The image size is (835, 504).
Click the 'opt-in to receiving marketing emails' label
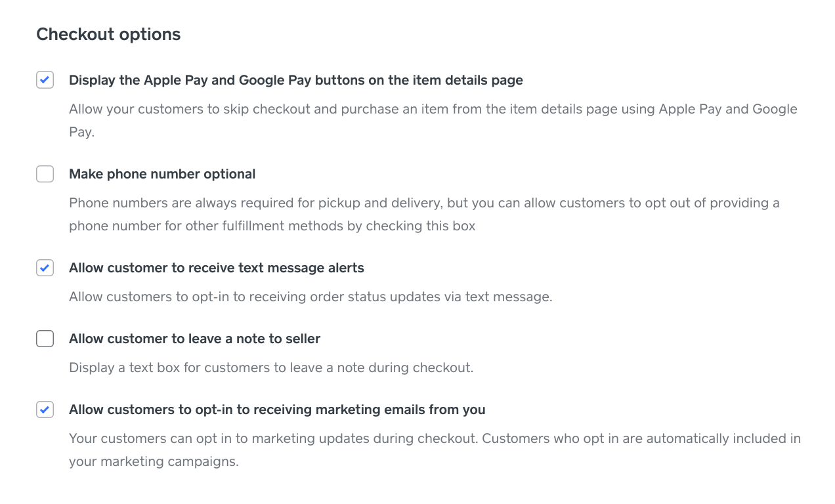277,409
